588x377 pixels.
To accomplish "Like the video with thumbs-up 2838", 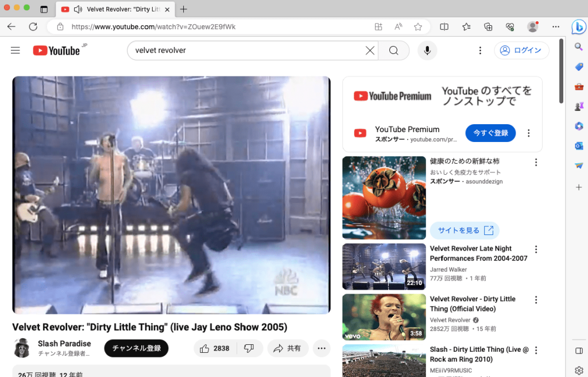I will pyautogui.click(x=215, y=348).
